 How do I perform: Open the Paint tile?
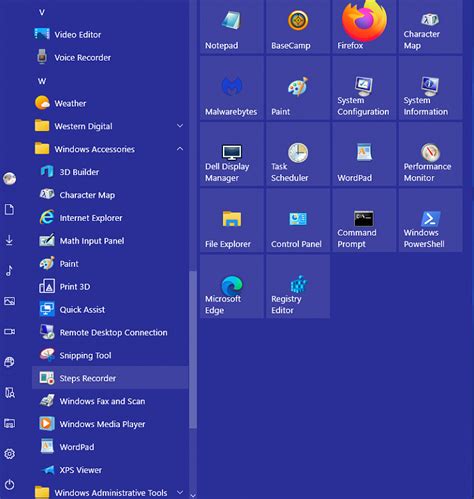tap(298, 88)
